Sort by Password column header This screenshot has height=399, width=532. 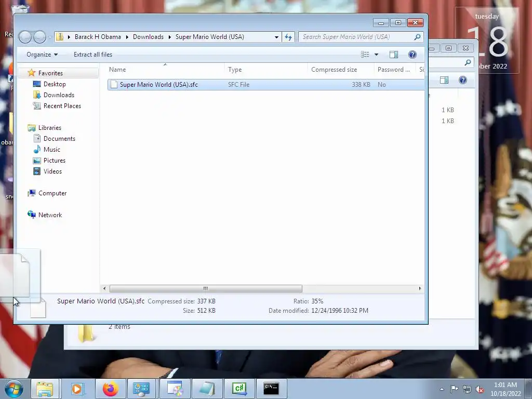395,69
